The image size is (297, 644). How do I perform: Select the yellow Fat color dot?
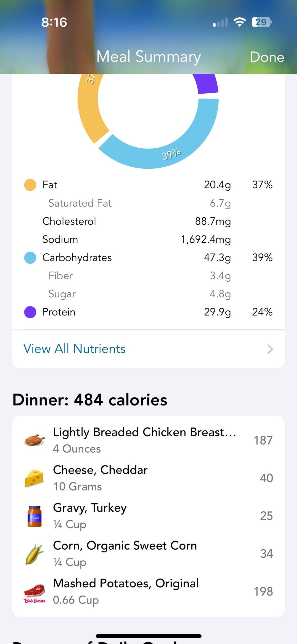tap(30, 185)
